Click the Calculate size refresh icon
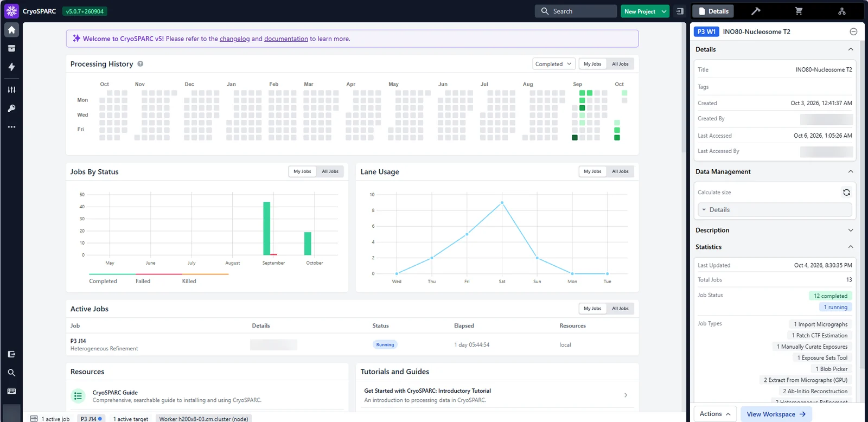This screenshot has width=868, height=422. 846,193
